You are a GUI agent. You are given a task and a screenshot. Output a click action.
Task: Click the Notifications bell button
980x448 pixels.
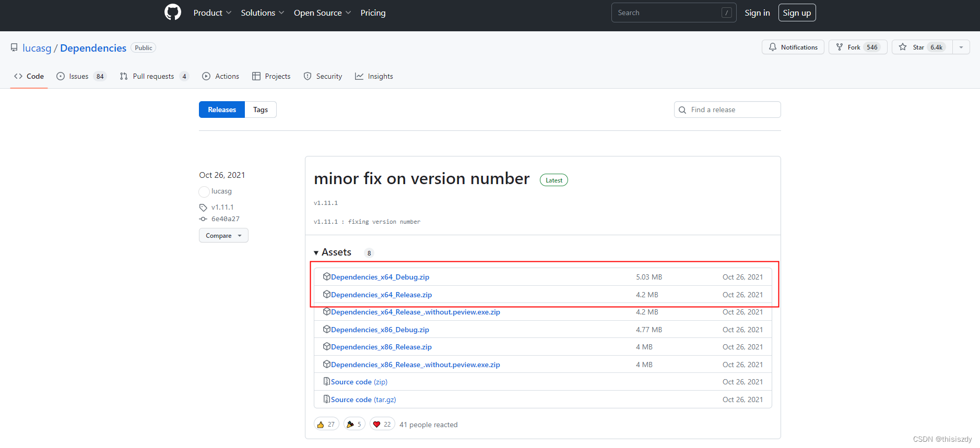click(793, 47)
